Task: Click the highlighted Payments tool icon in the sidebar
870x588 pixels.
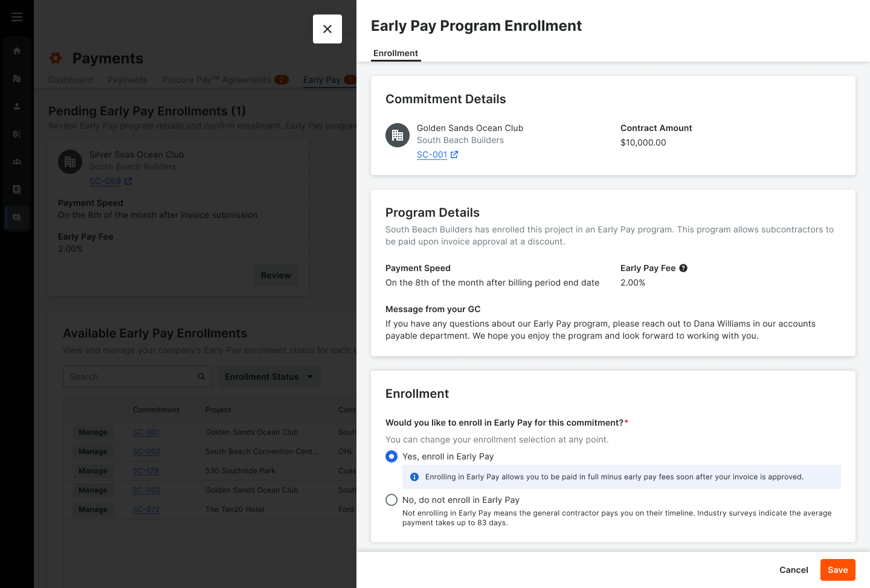Action: click(16, 217)
